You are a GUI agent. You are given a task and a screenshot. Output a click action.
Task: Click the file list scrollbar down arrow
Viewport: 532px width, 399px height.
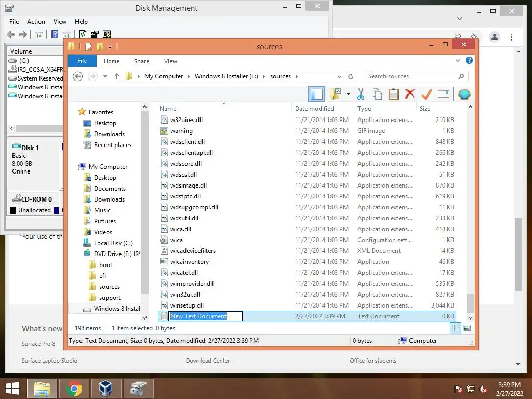coord(470,318)
